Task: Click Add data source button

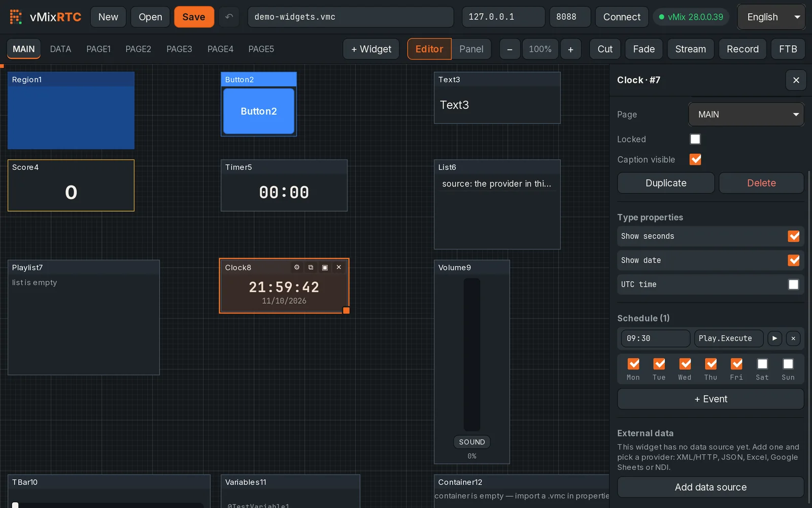Action: click(x=710, y=487)
